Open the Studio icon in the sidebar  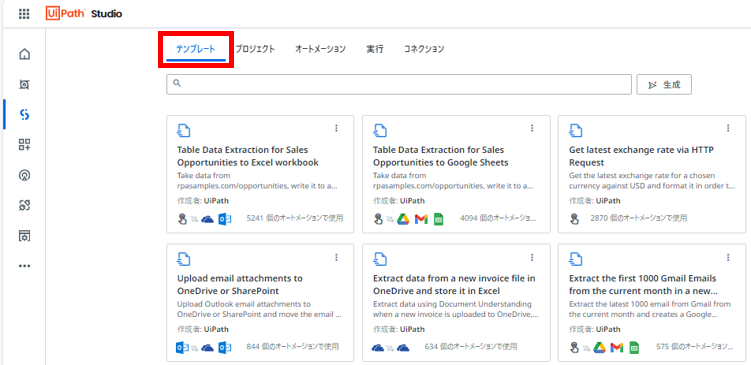[24, 114]
